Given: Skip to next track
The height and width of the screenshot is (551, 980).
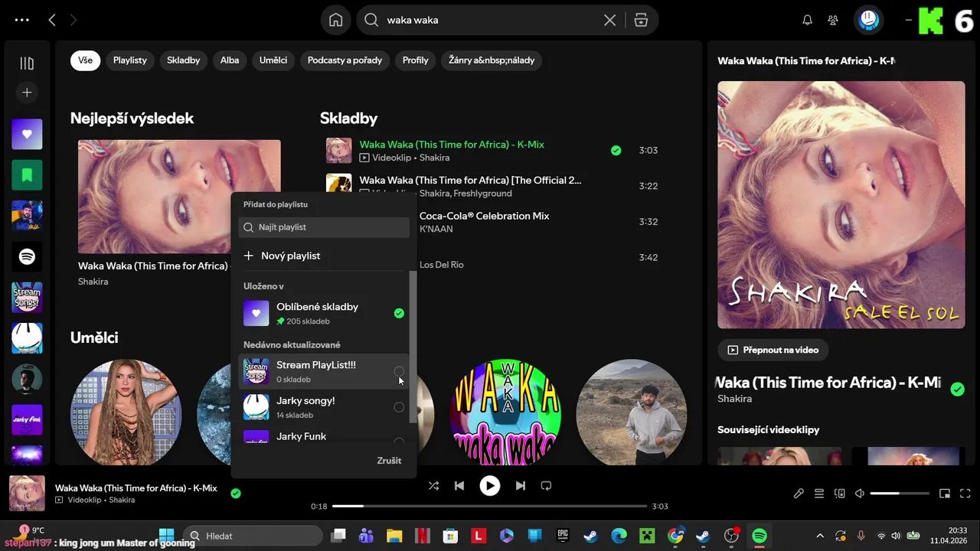Looking at the screenshot, I should [x=521, y=485].
